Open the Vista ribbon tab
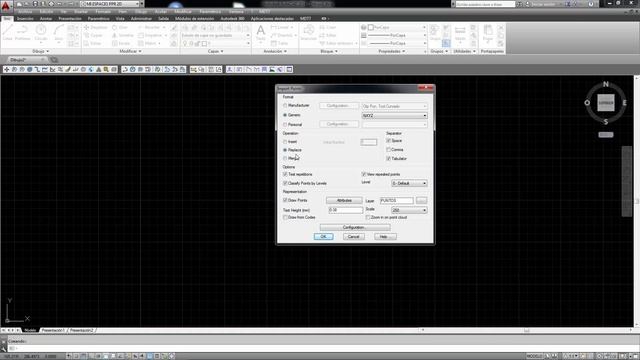640x360 pixels. pyautogui.click(x=120, y=18)
